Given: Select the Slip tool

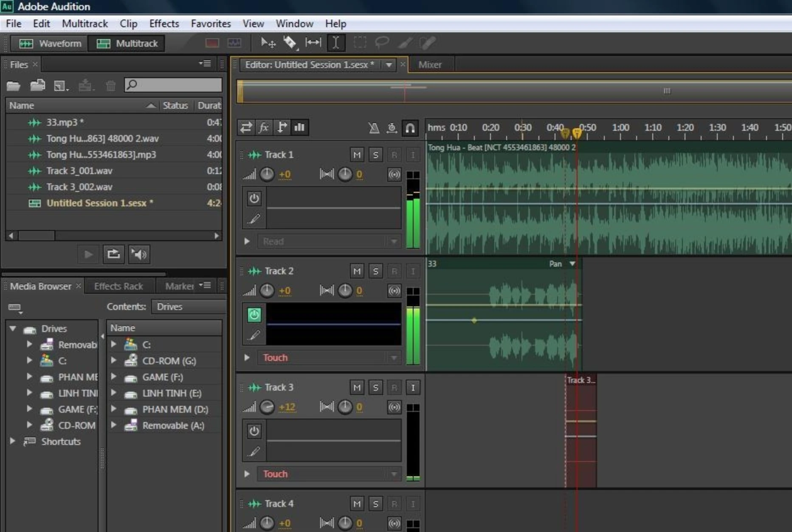Looking at the screenshot, I should click(313, 43).
